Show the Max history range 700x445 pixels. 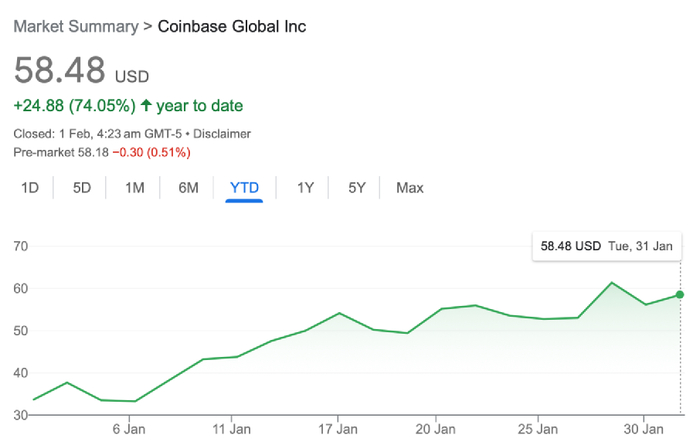410,187
